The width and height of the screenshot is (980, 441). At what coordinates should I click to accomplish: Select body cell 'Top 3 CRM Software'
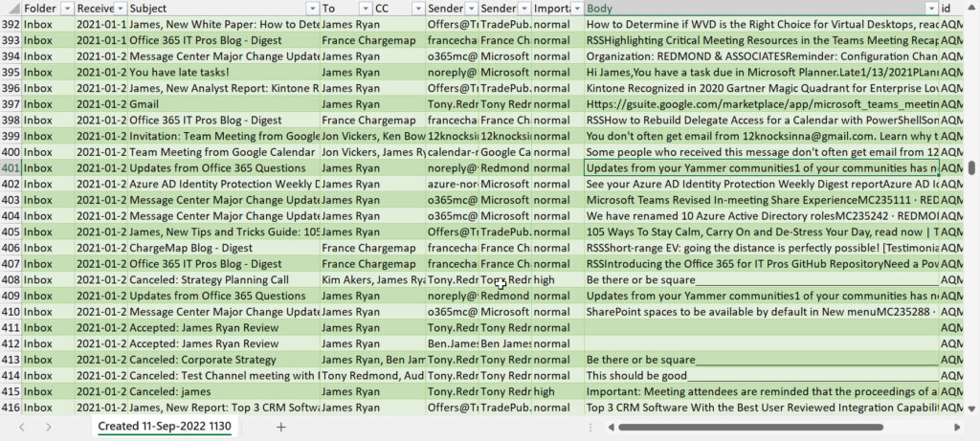click(x=762, y=408)
